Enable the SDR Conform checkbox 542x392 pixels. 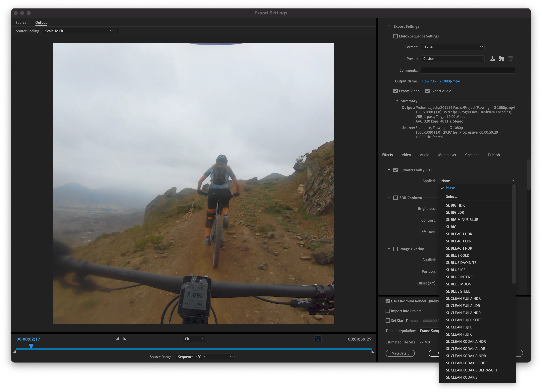396,198
